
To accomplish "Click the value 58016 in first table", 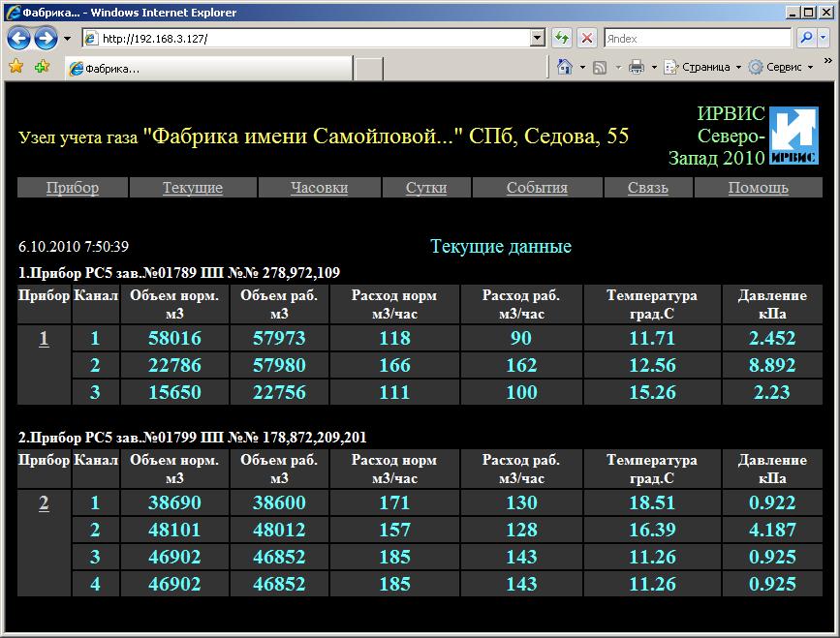I will click(174, 338).
